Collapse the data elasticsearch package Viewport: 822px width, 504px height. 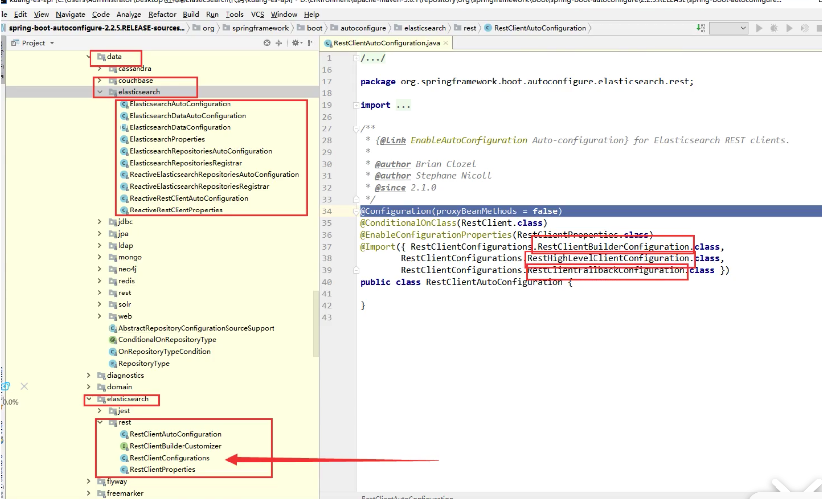[x=99, y=92]
